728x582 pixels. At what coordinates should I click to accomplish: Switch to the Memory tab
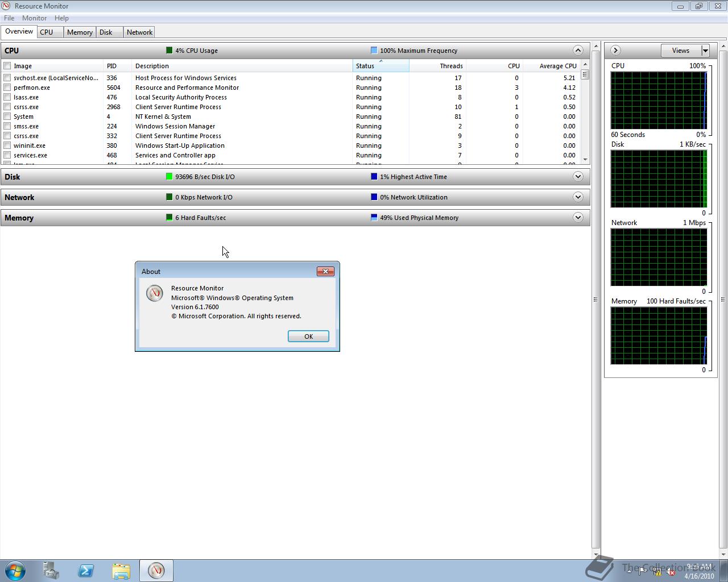pos(80,32)
